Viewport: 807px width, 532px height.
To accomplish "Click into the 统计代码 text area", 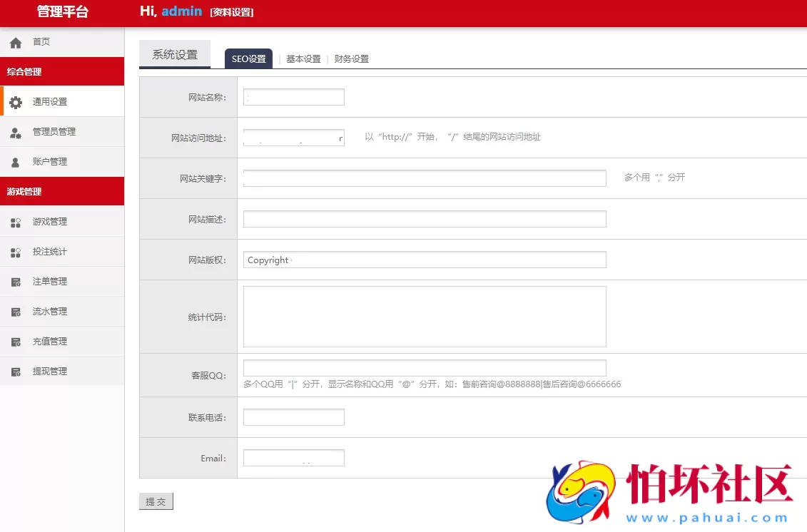I will pos(425,317).
